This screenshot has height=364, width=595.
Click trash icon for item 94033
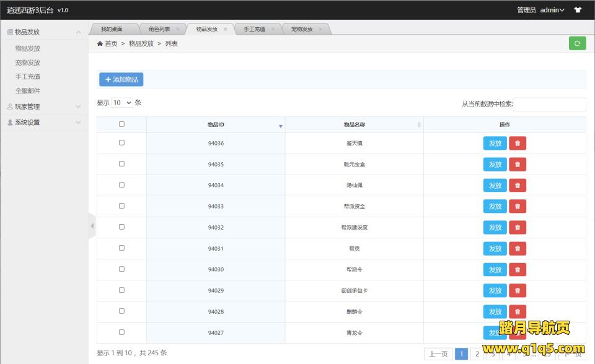click(x=518, y=207)
